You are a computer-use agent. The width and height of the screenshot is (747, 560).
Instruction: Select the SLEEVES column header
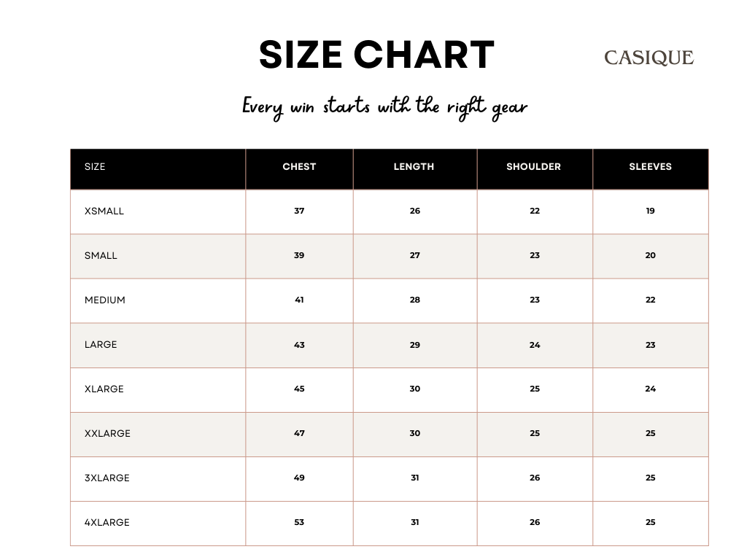(650, 167)
